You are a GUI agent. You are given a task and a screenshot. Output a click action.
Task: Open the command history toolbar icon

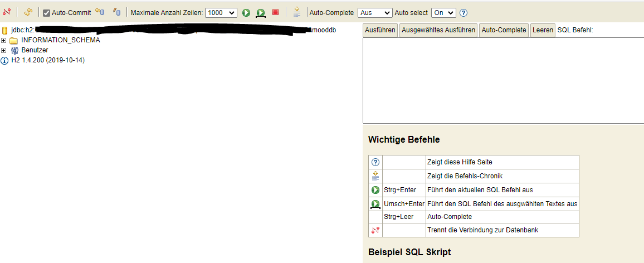[x=297, y=12]
